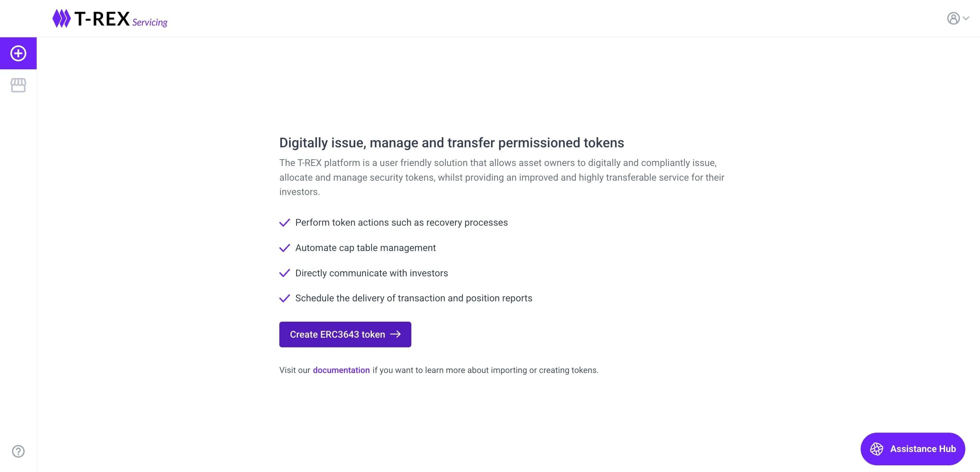Click the T-REX platform description paragraph

[x=501, y=177]
